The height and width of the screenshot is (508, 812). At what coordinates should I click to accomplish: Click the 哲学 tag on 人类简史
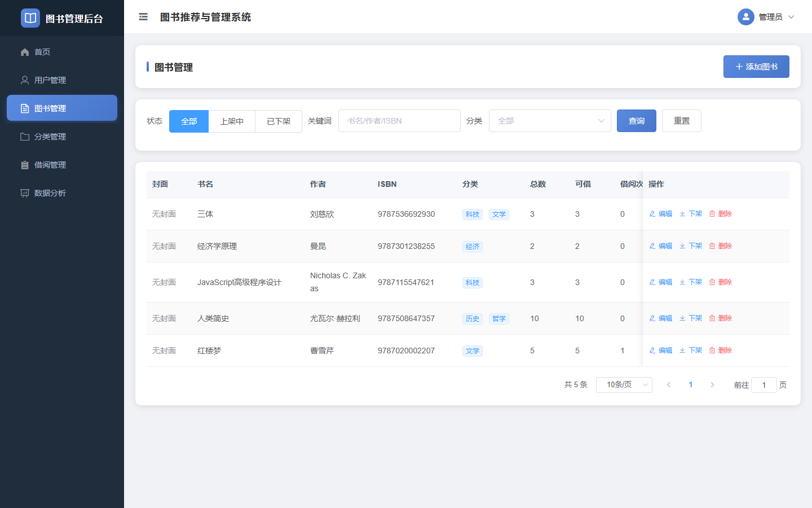coord(499,319)
